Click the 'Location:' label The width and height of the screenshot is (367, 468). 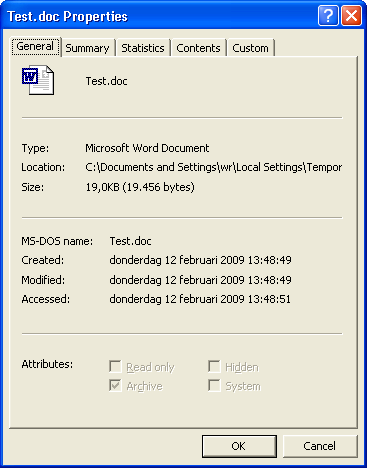[43, 167]
